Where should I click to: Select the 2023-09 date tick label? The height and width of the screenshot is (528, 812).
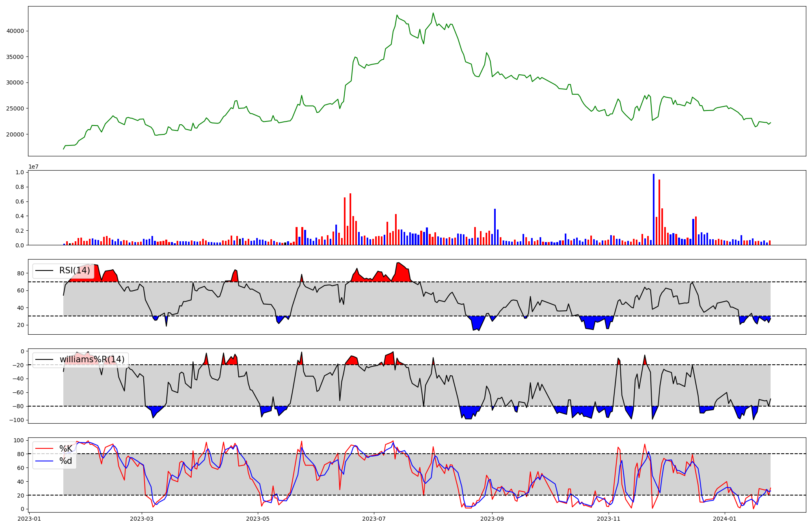pyautogui.click(x=492, y=519)
